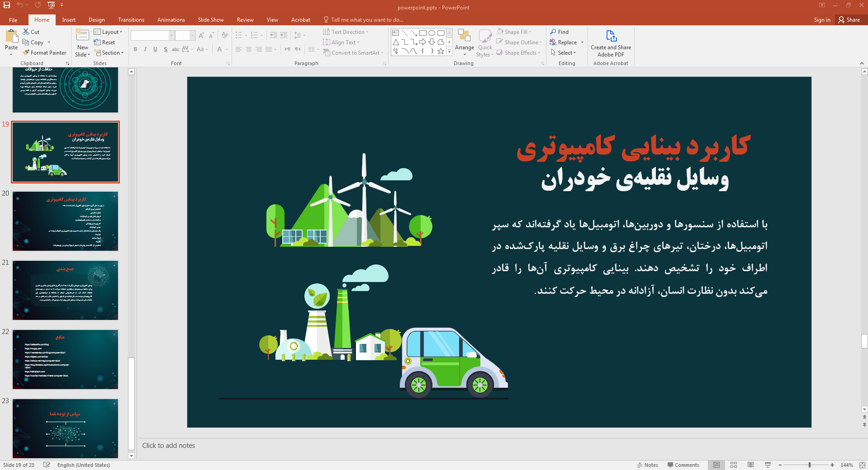Toggle Underline formatting

[x=155, y=49]
